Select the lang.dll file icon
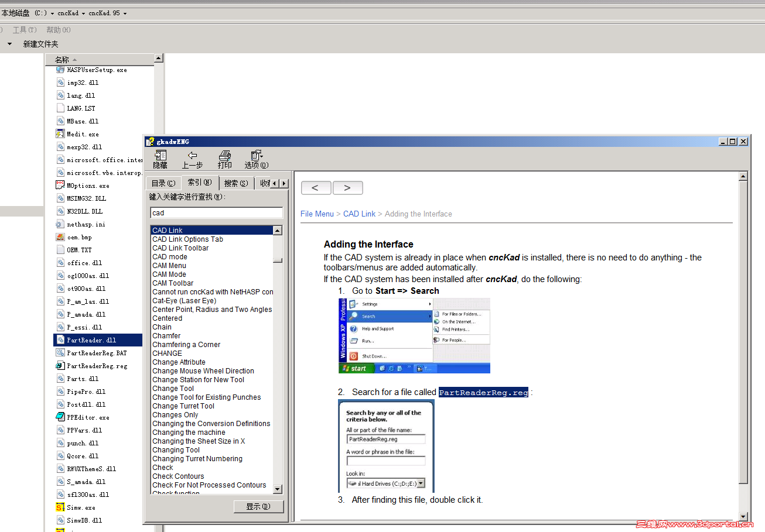The image size is (765, 532). point(60,95)
